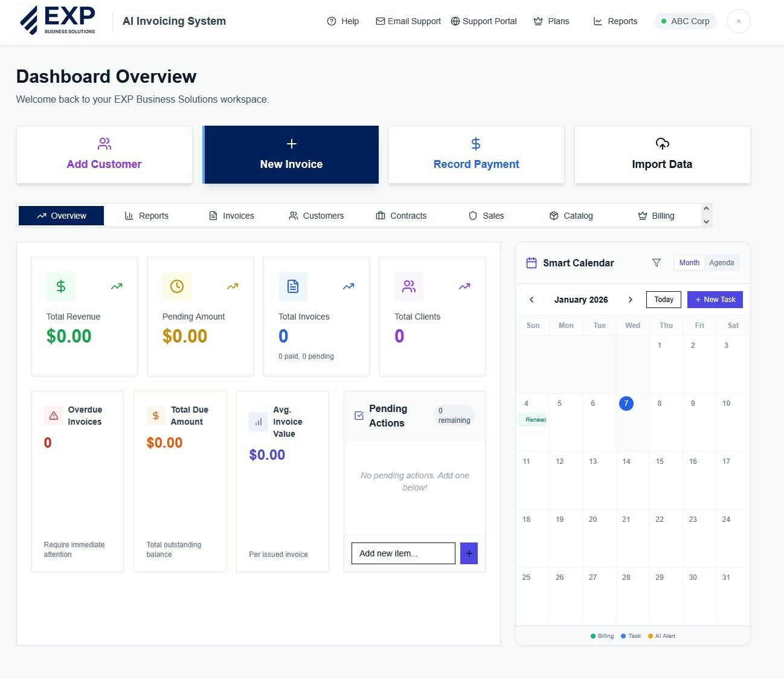The image size is (784, 679).
Task: Advance to February using right chevron
Action: [631, 299]
